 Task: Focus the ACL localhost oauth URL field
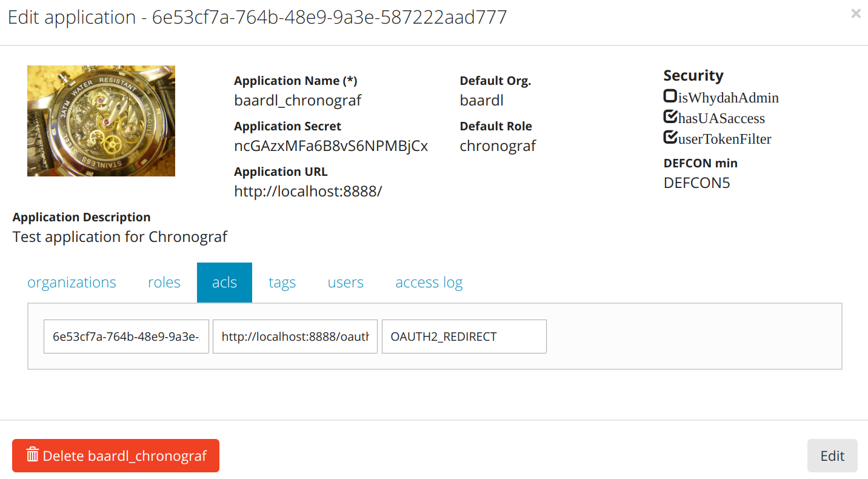(x=295, y=337)
